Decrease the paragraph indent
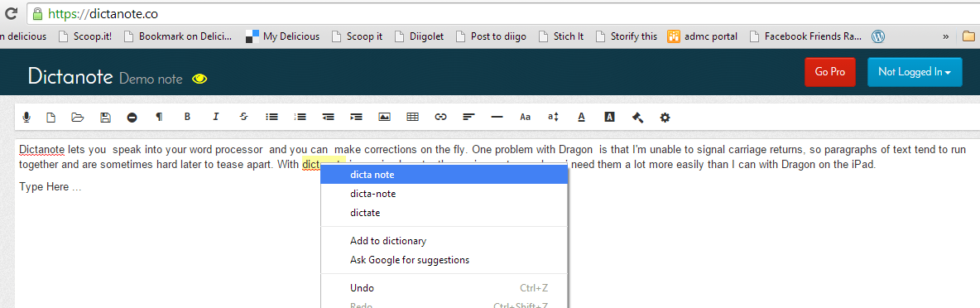The width and height of the screenshot is (980, 308). 328,117
